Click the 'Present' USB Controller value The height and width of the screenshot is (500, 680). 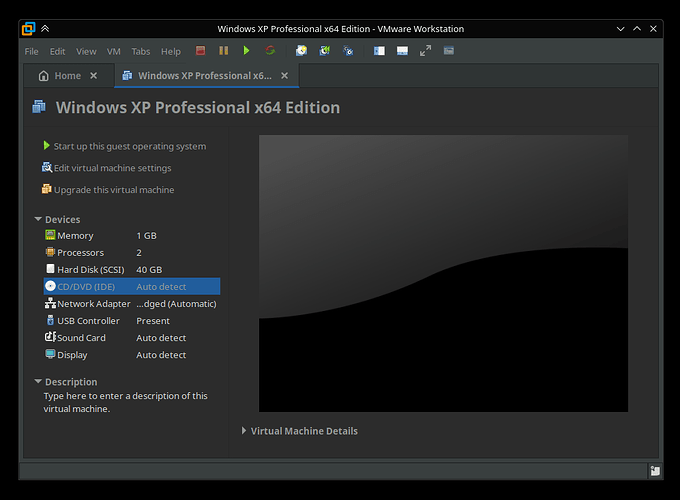click(x=153, y=321)
